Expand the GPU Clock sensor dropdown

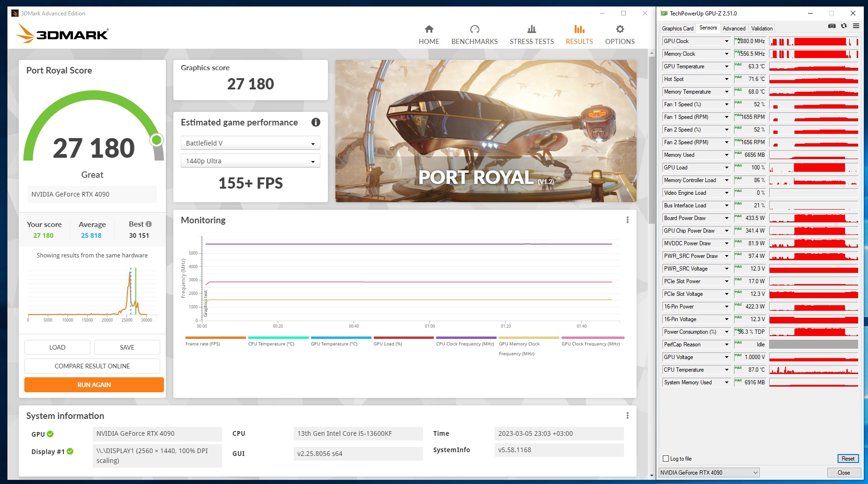[x=727, y=41]
